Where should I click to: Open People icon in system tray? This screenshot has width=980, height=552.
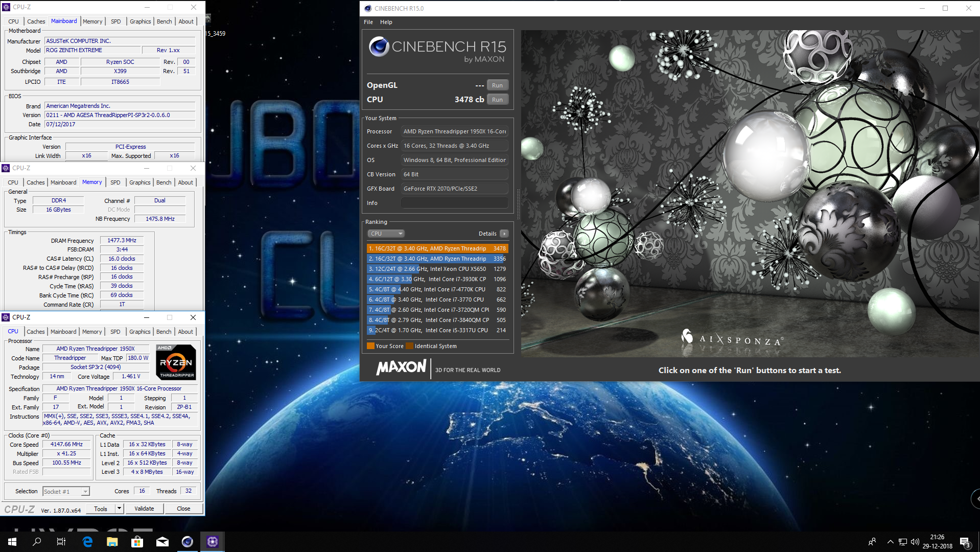click(872, 542)
